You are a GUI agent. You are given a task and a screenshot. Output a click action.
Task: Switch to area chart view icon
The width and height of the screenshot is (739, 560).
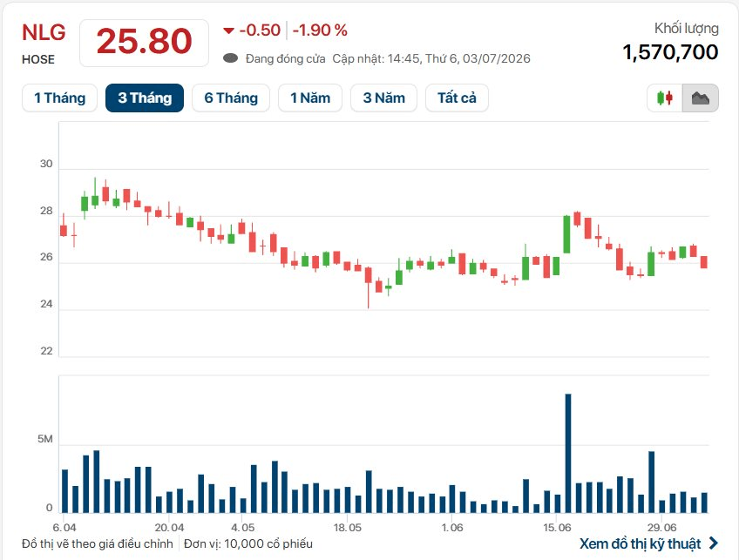(x=701, y=98)
